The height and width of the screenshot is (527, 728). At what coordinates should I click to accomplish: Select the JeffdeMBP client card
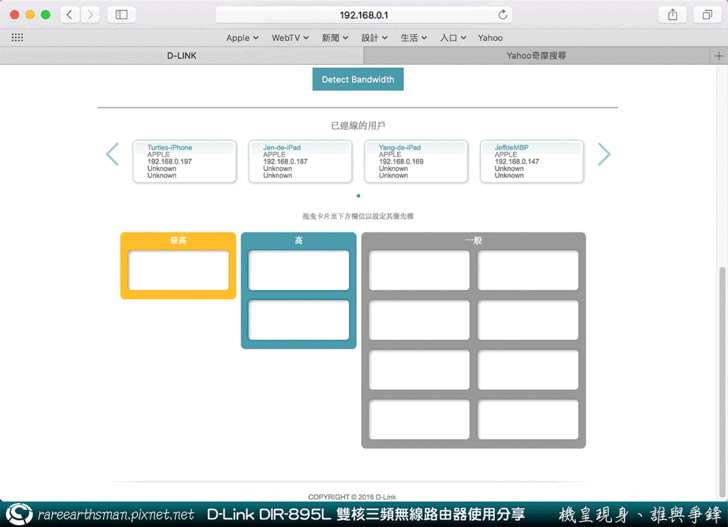[x=532, y=161]
